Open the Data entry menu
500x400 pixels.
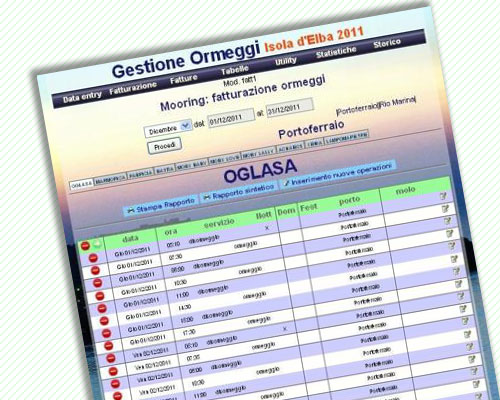82,97
